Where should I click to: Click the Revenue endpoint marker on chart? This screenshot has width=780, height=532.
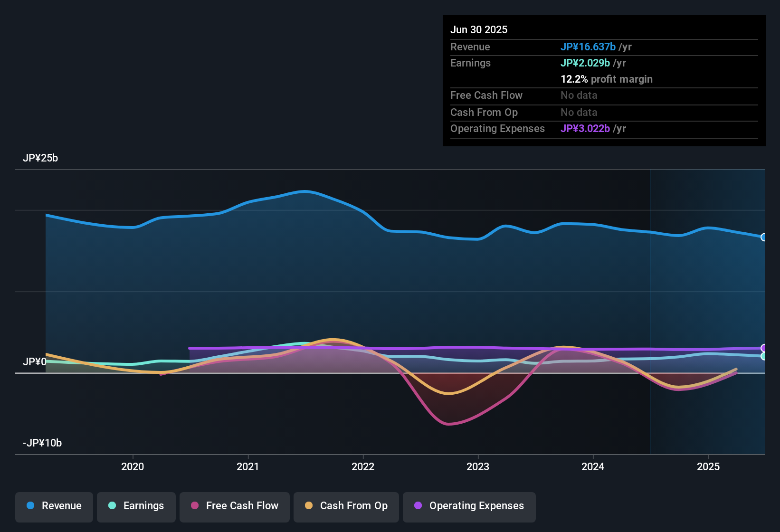point(764,237)
